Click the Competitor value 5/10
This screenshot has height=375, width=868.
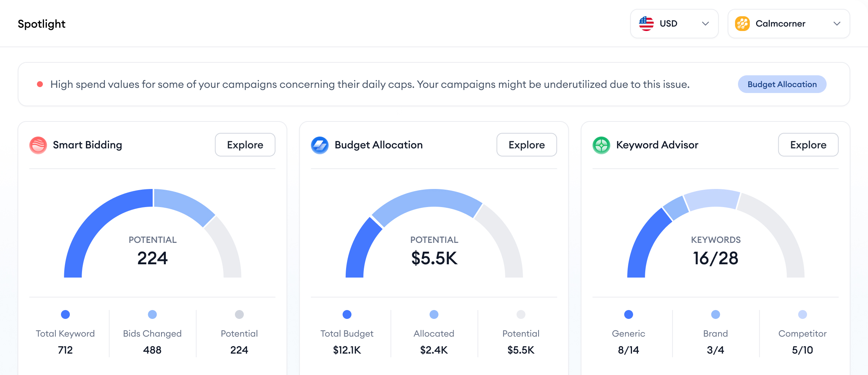pyautogui.click(x=803, y=350)
